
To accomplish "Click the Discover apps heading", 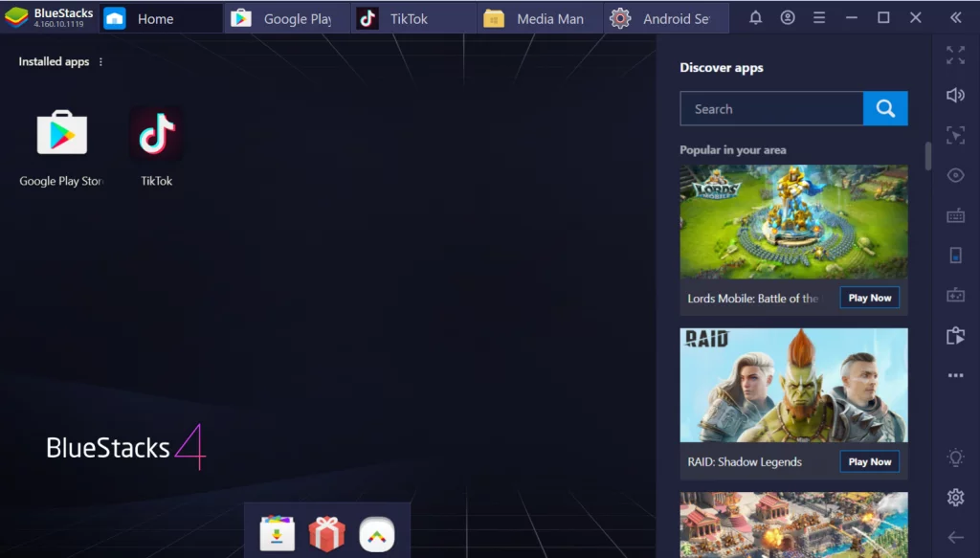I will coord(722,68).
